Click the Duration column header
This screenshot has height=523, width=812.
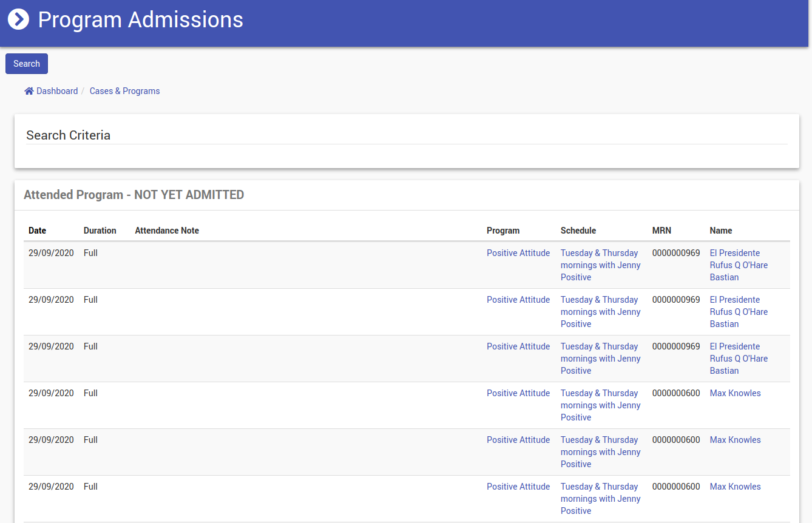100,231
